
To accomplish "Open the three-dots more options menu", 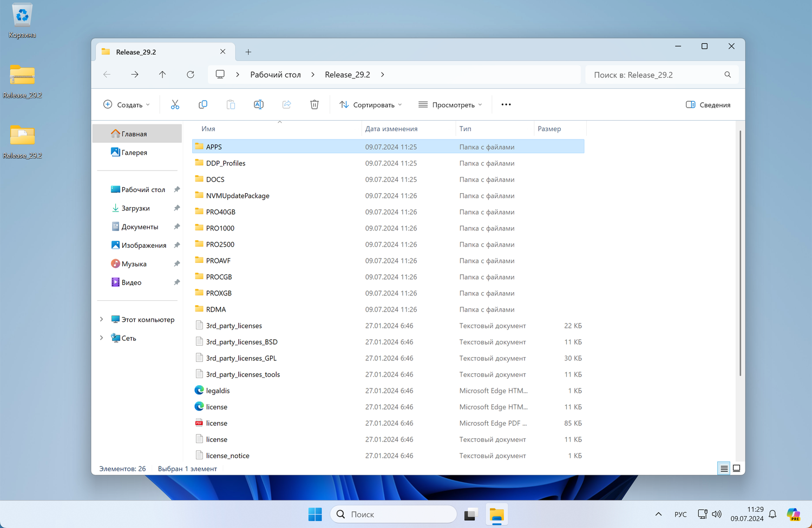I will point(506,104).
